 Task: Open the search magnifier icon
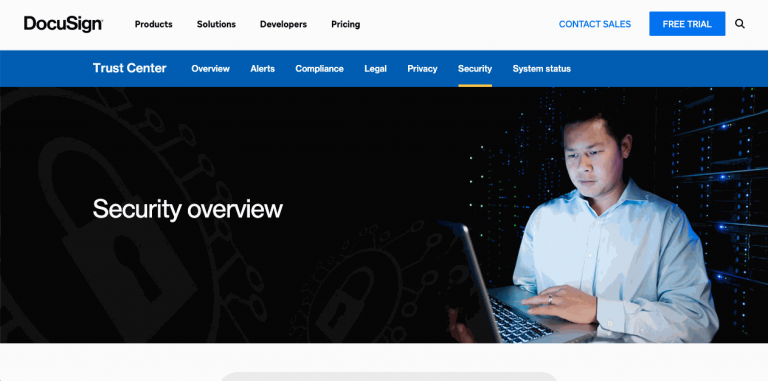[740, 24]
